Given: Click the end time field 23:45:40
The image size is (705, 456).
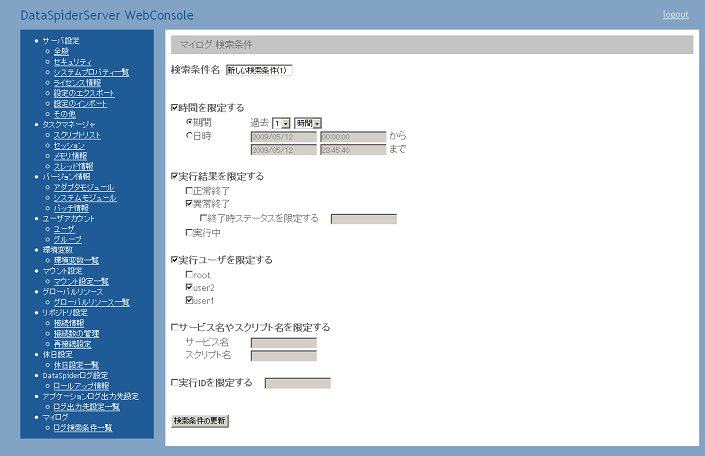Looking at the screenshot, I should (x=353, y=150).
